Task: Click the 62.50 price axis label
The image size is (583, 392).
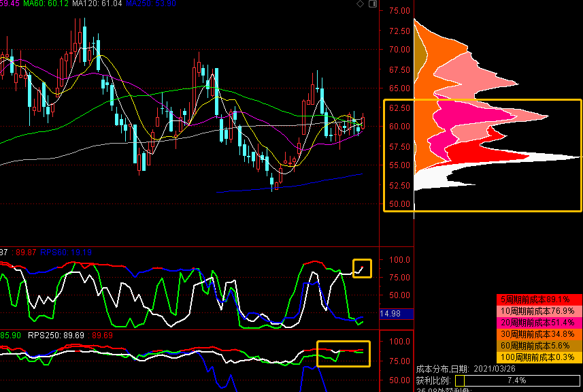Action: (x=400, y=108)
